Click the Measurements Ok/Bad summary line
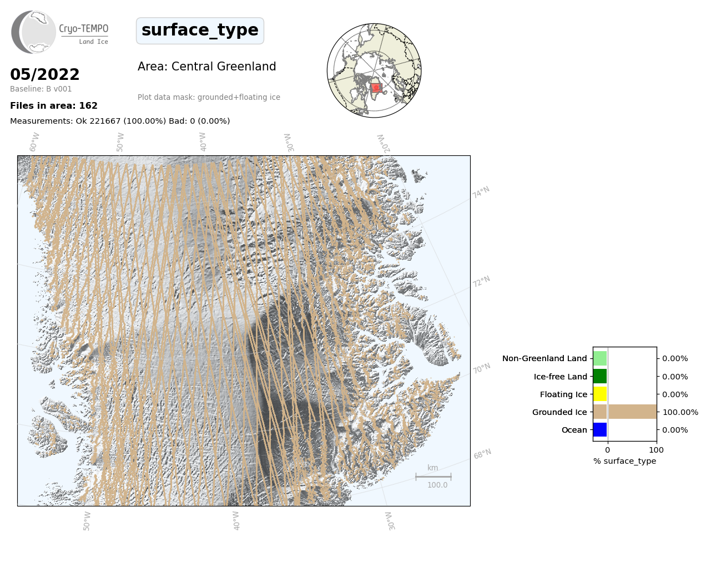 coord(120,121)
